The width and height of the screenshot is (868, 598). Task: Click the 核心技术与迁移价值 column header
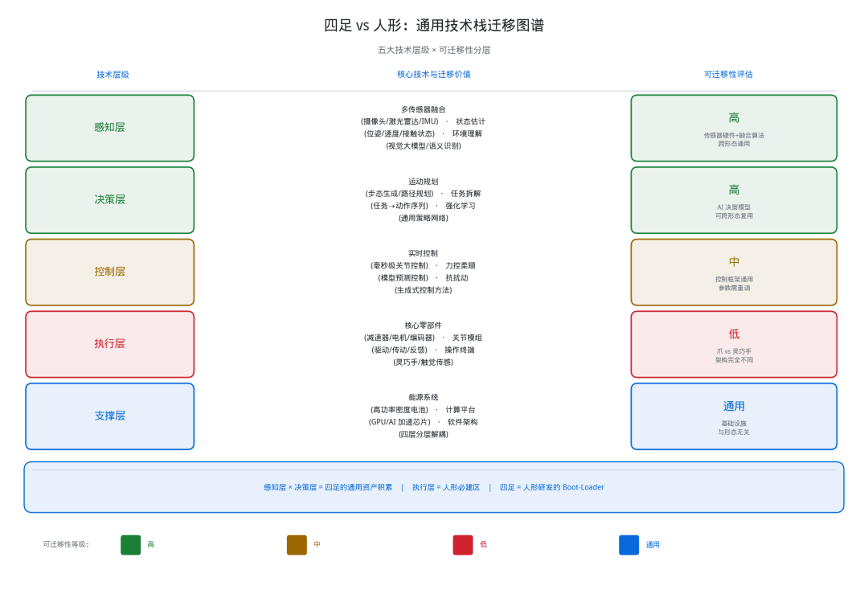[434, 74]
